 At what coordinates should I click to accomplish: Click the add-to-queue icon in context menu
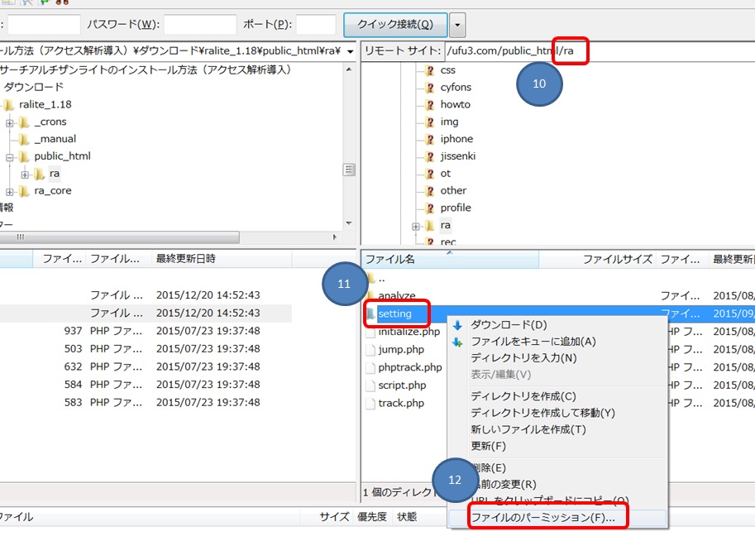pyautogui.click(x=458, y=342)
